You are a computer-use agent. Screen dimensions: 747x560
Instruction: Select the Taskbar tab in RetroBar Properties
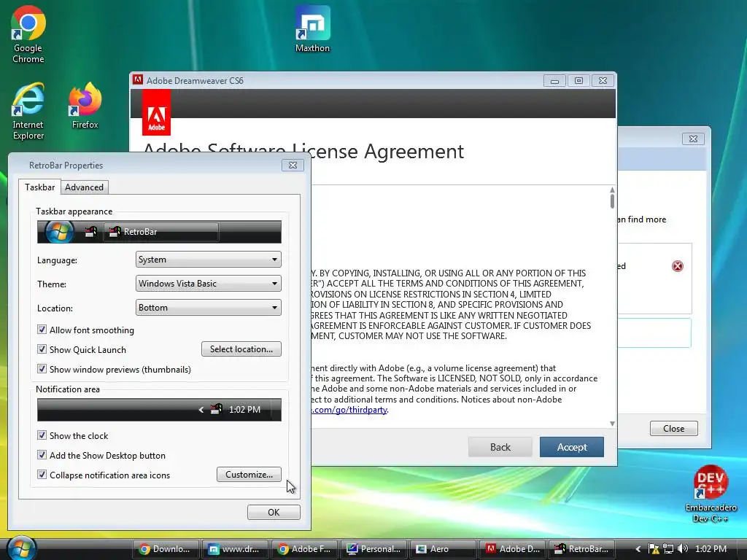click(39, 187)
